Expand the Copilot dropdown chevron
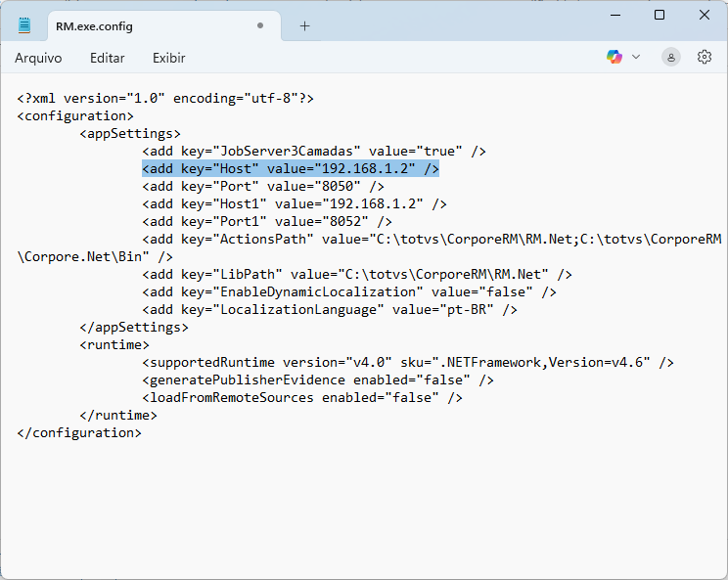The image size is (728, 580). point(636,57)
